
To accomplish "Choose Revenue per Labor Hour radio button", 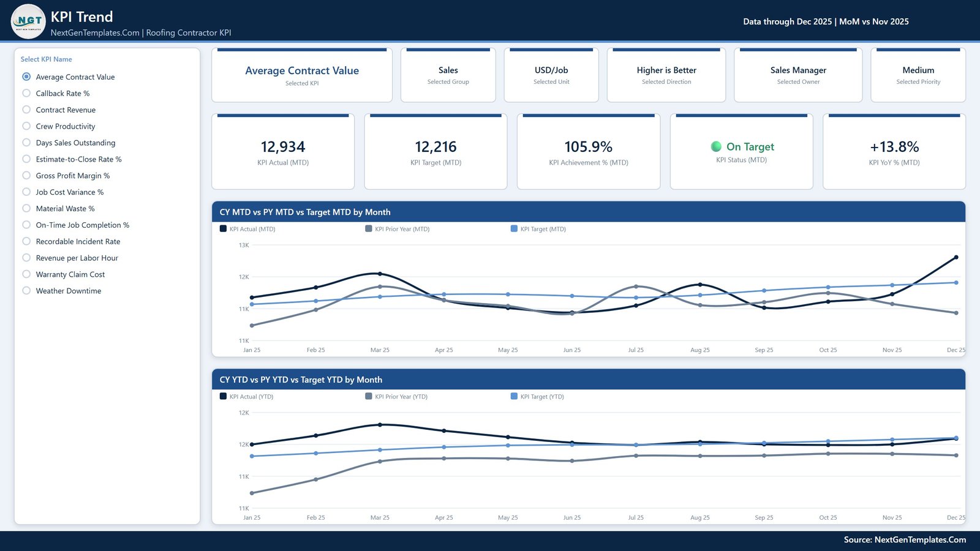I will (26, 258).
